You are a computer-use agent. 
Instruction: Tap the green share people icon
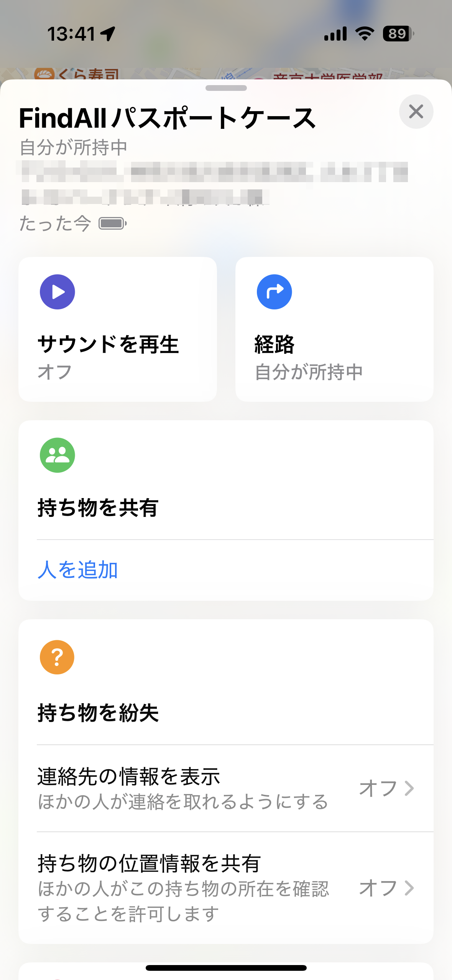coord(58,455)
